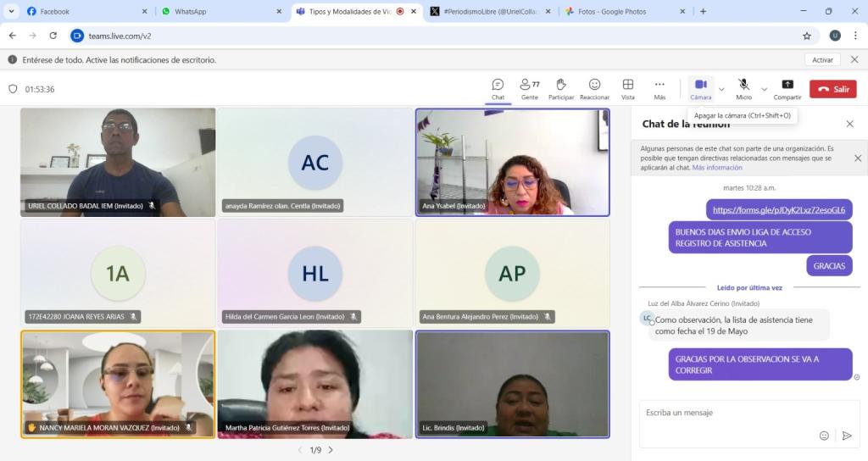Image resolution: width=868 pixels, height=461 pixels.
Task: Toggle the Cámara on or off
Action: coord(700,88)
